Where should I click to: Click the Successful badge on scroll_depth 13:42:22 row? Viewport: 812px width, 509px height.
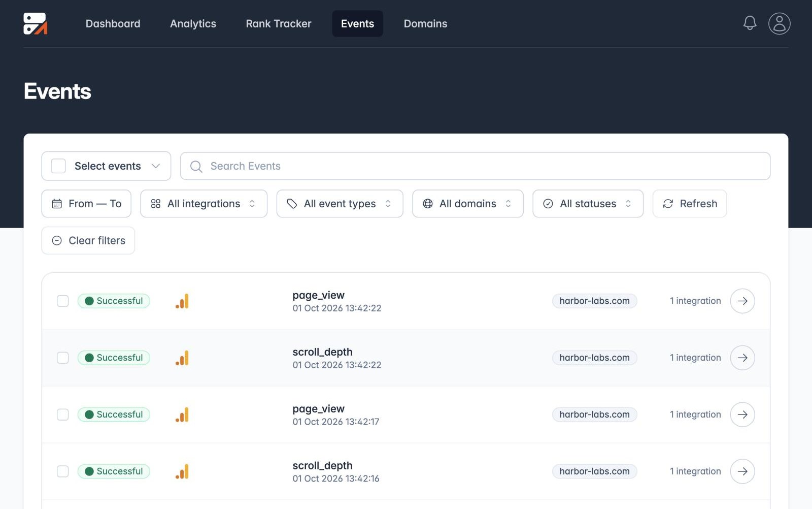coord(114,358)
